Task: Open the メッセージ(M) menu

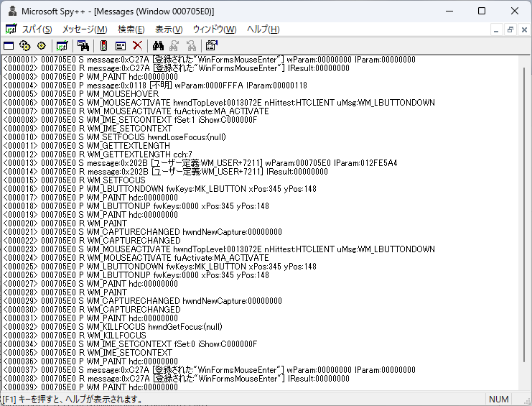Action: coord(85,29)
